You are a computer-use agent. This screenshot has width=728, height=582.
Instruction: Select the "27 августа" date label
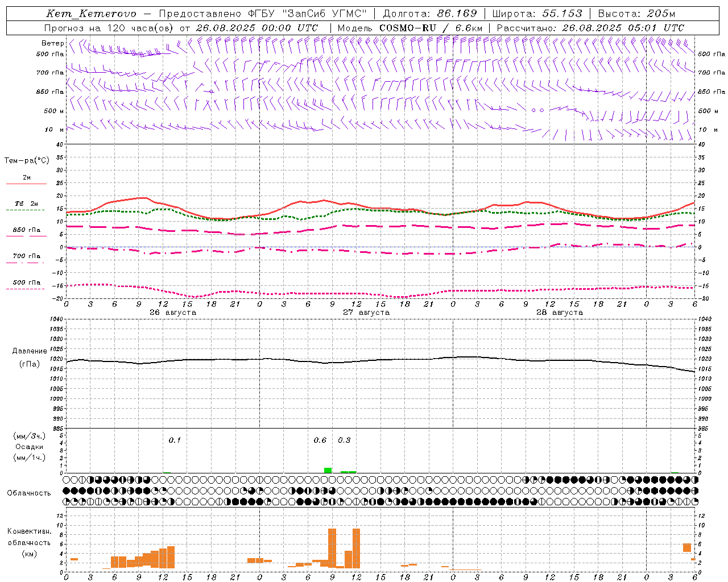coord(366,313)
